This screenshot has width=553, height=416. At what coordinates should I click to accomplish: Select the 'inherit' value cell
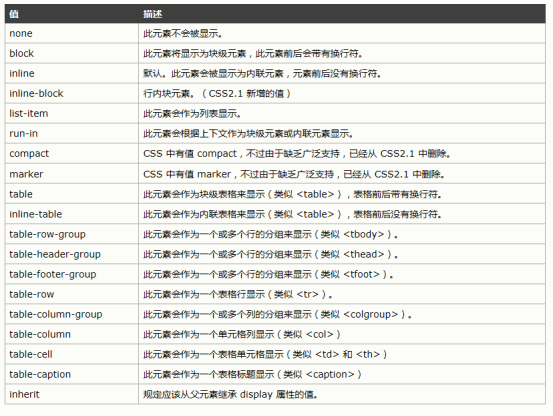coord(72,394)
